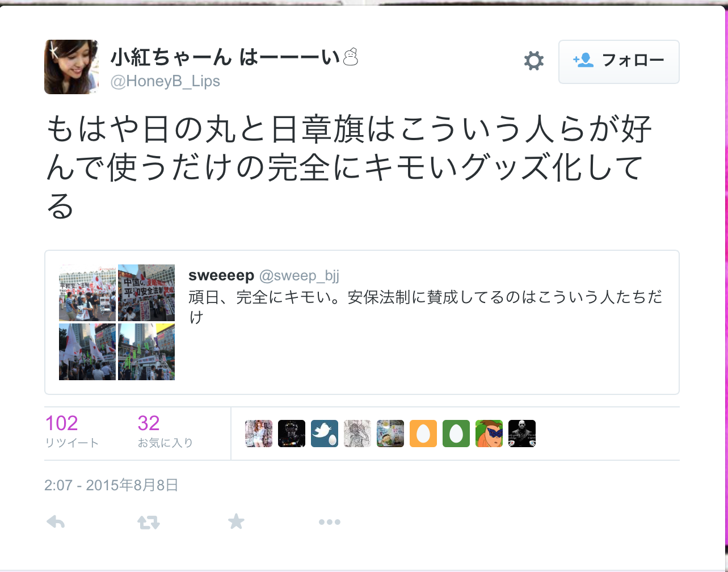Open the bottom-left flag photo thumbnail
728x572 pixels.
pos(87,352)
